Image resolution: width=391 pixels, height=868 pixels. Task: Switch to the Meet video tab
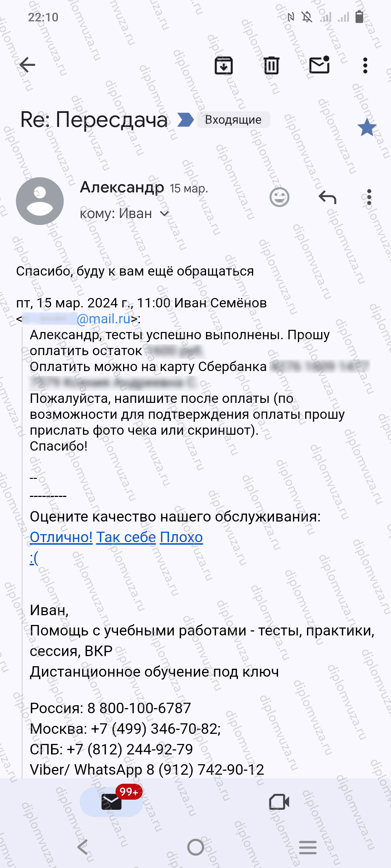pyautogui.click(x=279, y=802)
